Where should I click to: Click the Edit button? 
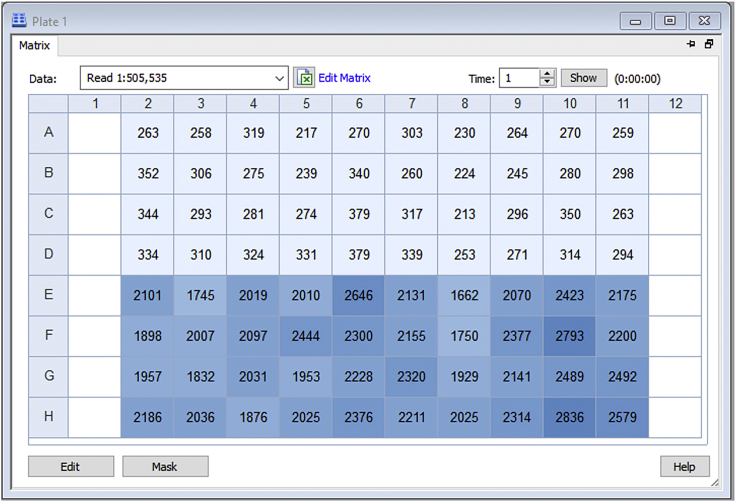[70, 466]
